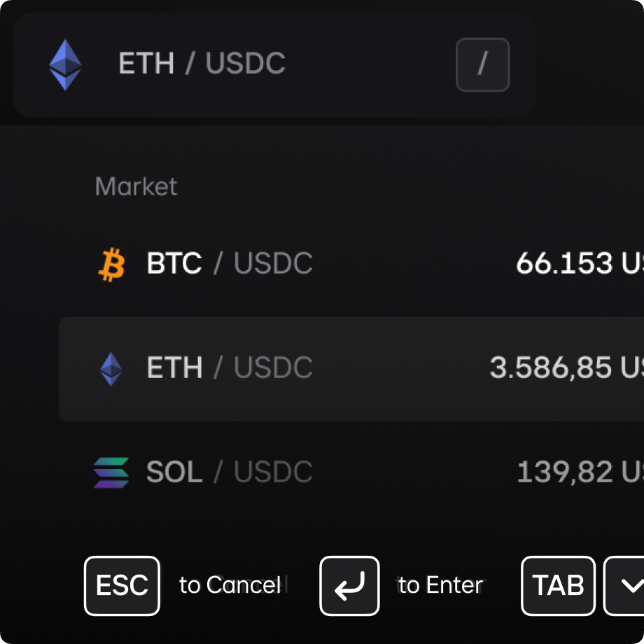Click the slash shortcut key badge
Screen dimensions: 644x644
coord(482,64)
